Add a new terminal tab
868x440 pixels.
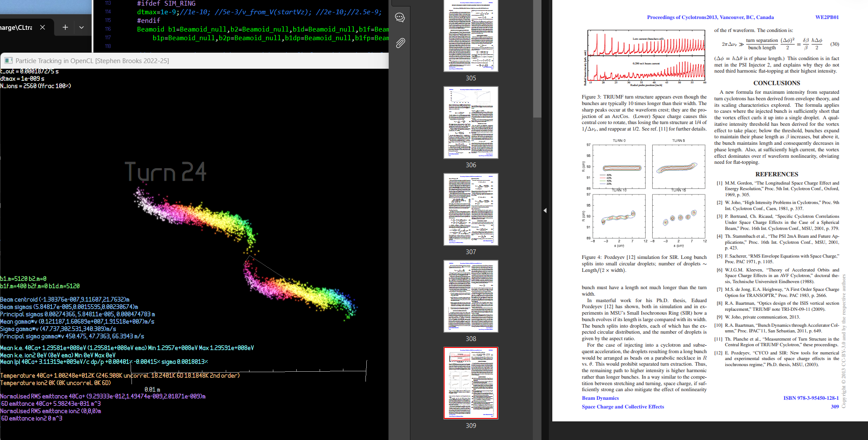point(65,27)
